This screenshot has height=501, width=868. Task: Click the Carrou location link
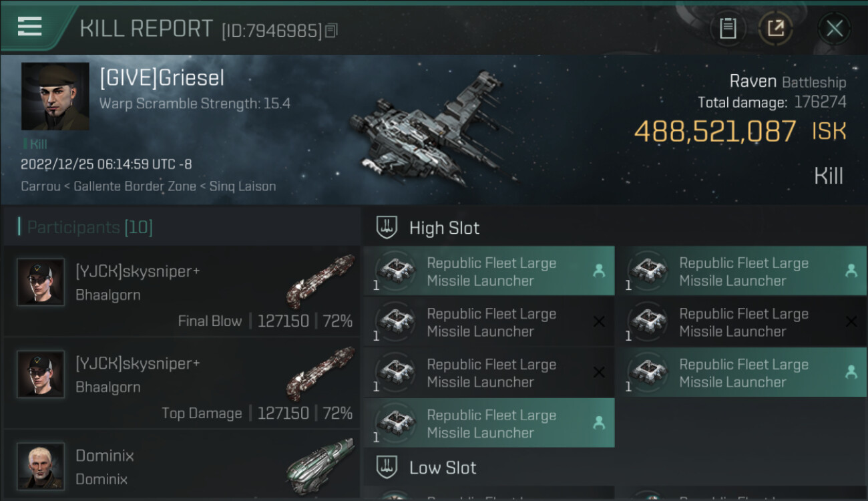tap(40, 186)
